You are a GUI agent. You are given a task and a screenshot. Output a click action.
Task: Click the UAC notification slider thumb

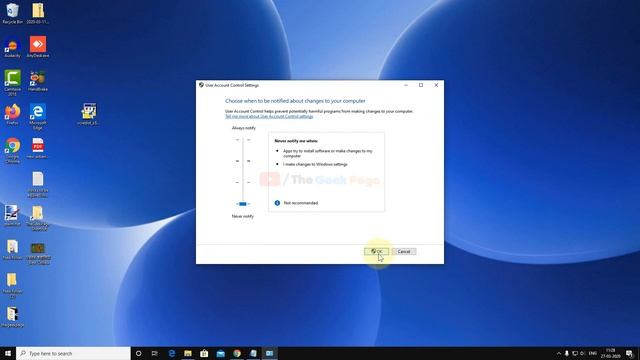tap(243, 204)
